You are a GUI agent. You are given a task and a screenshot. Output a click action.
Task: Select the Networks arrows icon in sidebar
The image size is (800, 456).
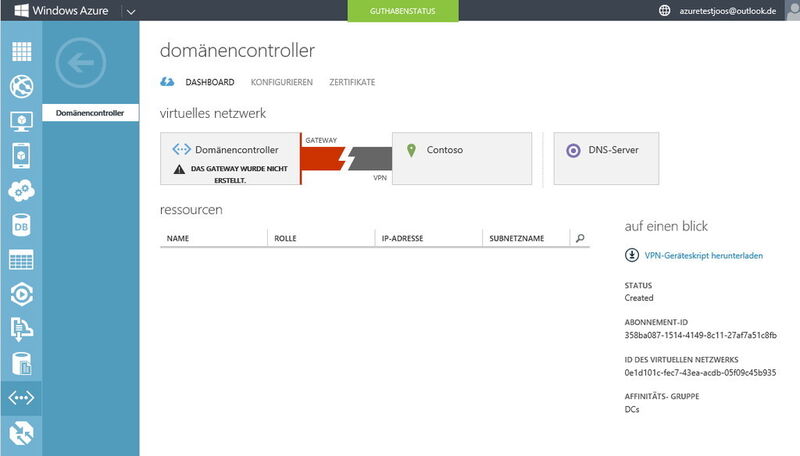(21, 398)
